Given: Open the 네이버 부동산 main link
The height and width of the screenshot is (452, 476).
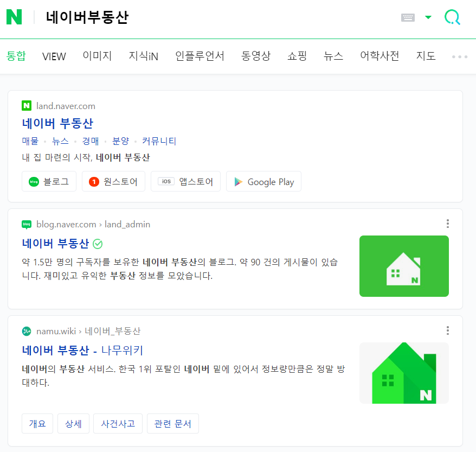Looking at the screenshot, I should (57, 124).
